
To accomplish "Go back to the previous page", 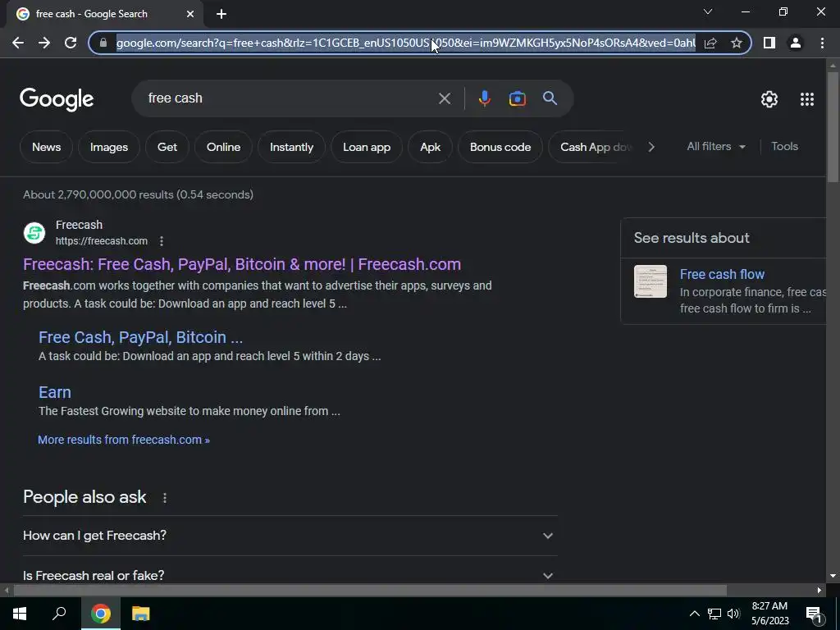I will click(x=18, y=43).
